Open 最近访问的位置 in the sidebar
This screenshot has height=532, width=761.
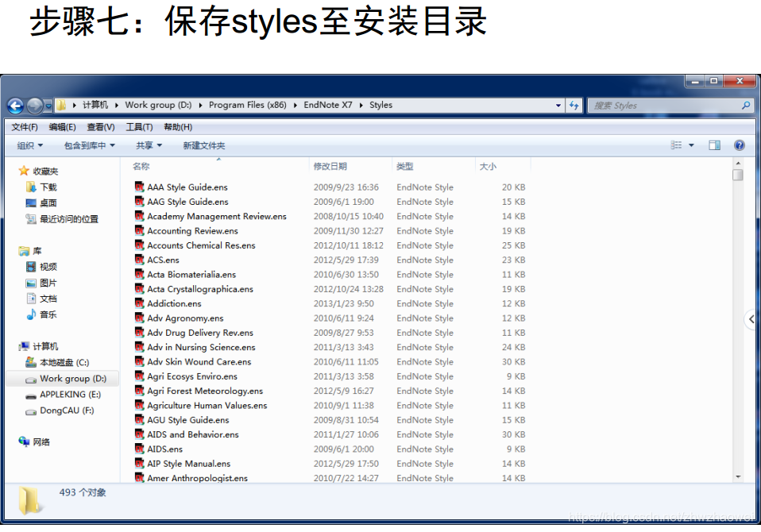[x=62, y=219]
